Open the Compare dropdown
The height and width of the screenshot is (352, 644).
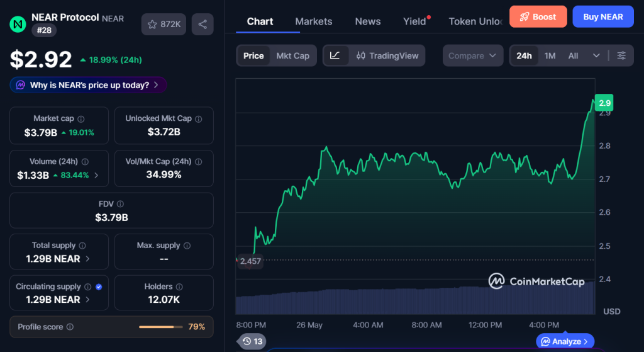pos(473,55)
